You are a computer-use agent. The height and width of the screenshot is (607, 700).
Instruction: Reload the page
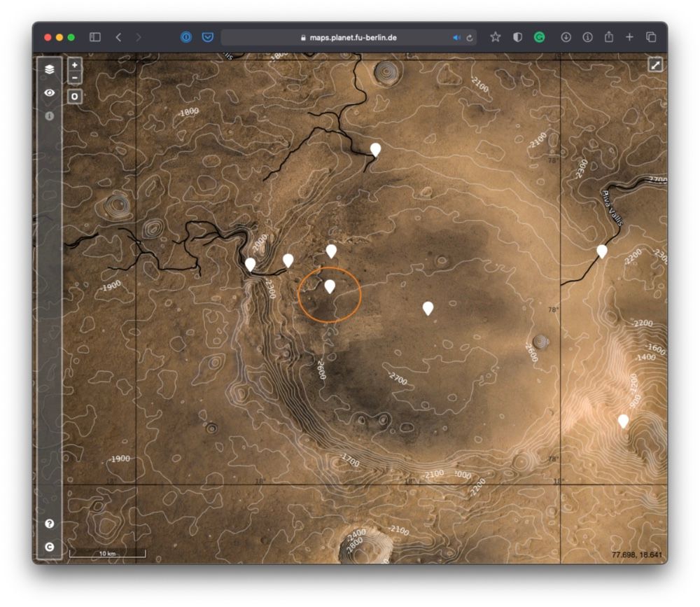(470, 38)
